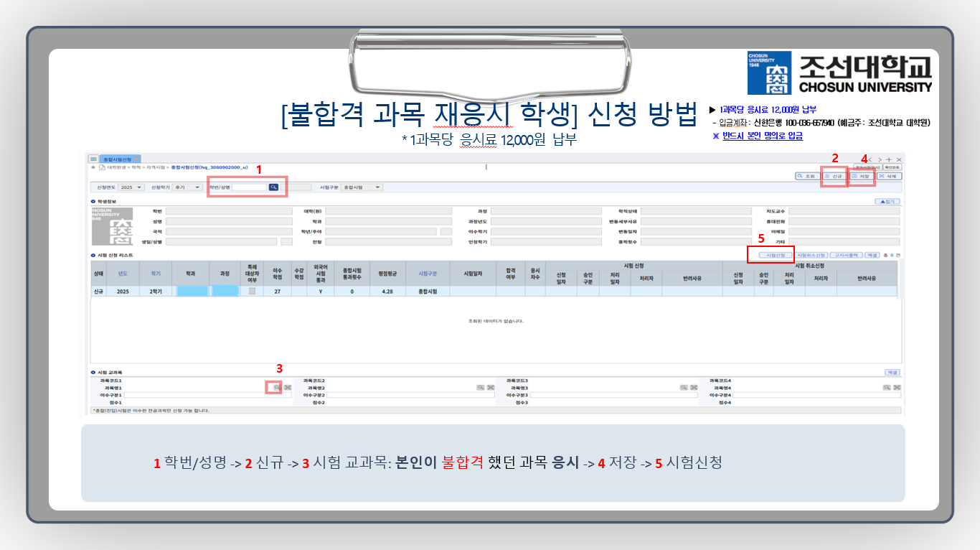Click the 고지서출력 button
980x550 pixels.
click(x=847, y=255)
